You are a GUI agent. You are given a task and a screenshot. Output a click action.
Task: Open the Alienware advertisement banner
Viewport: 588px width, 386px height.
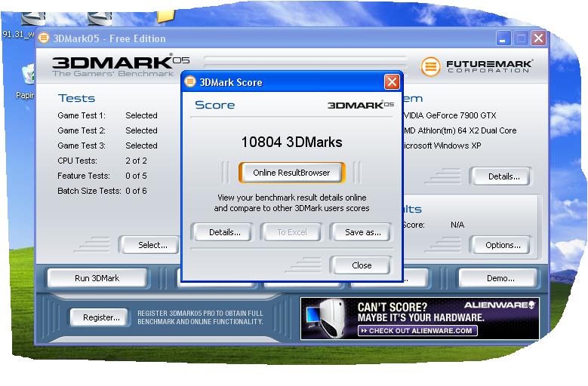pyautogui.click(x=420, y=318)
